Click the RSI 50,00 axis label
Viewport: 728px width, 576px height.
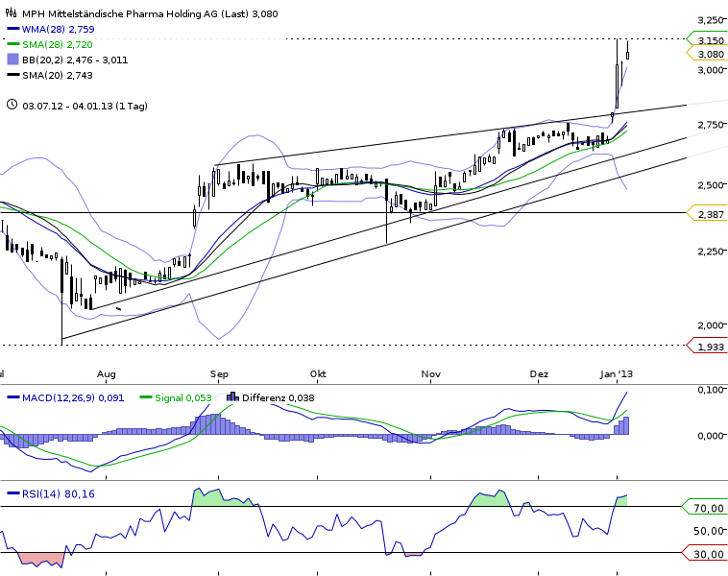[710, 531]
